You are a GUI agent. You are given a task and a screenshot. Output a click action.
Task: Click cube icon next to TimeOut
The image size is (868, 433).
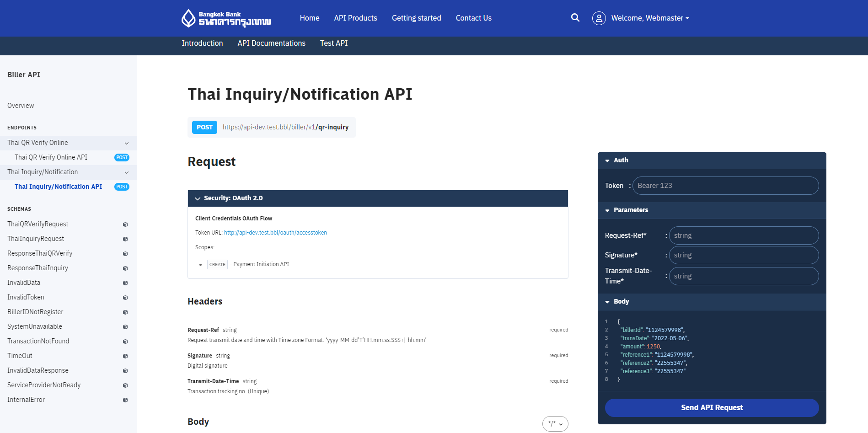coord(125,356)
